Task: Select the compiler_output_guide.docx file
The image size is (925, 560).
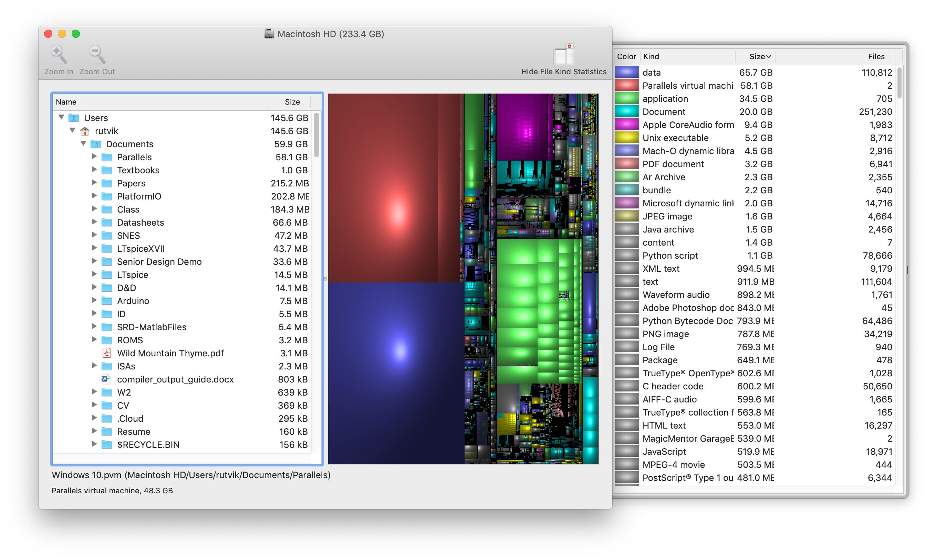Action: (x=175, y=379)
